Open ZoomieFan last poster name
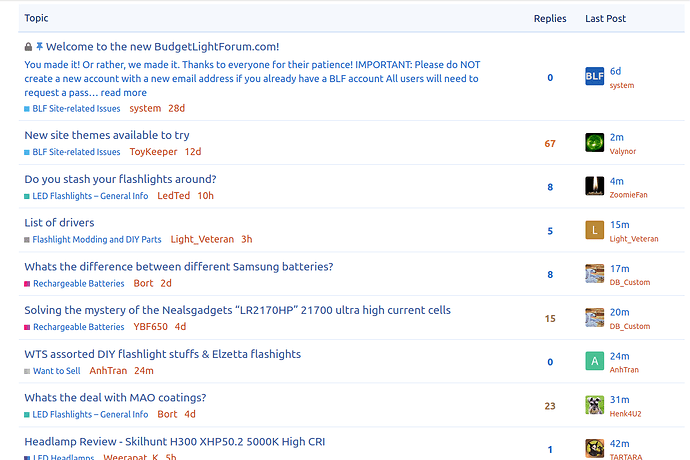This screenshot has width=690, height=460. 628,195
